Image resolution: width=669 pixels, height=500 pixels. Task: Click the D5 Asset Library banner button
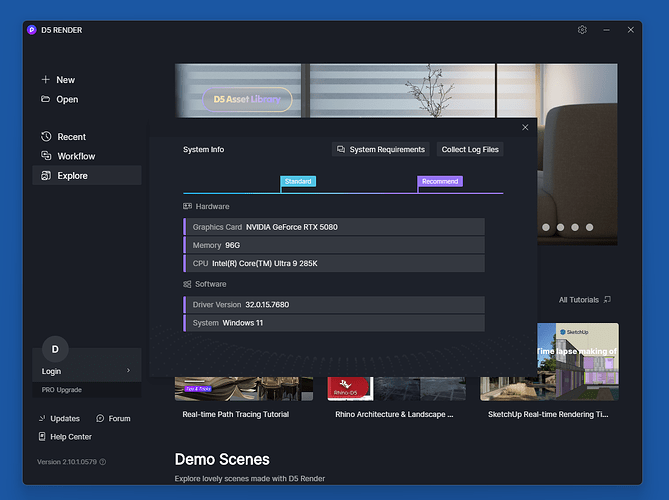point(247,99)
